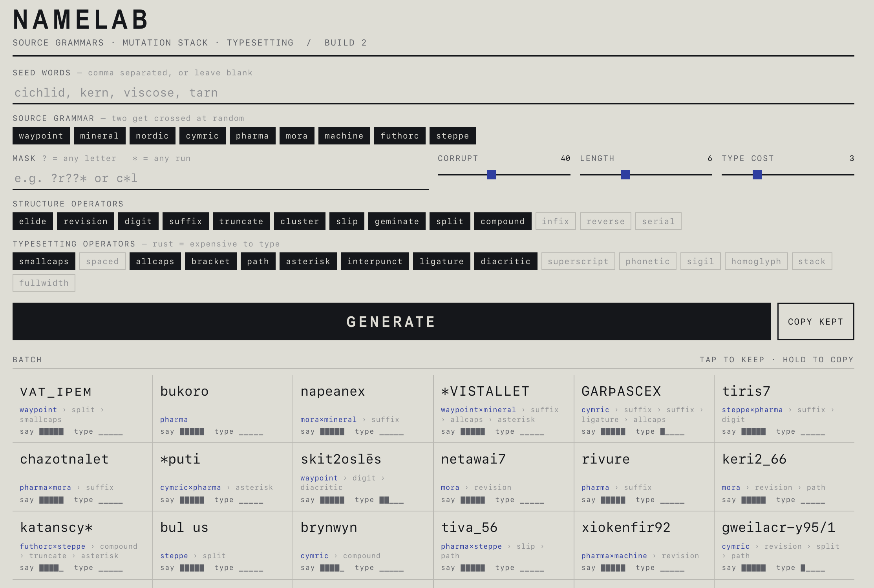Tap the rivure name card

point(644,477)
